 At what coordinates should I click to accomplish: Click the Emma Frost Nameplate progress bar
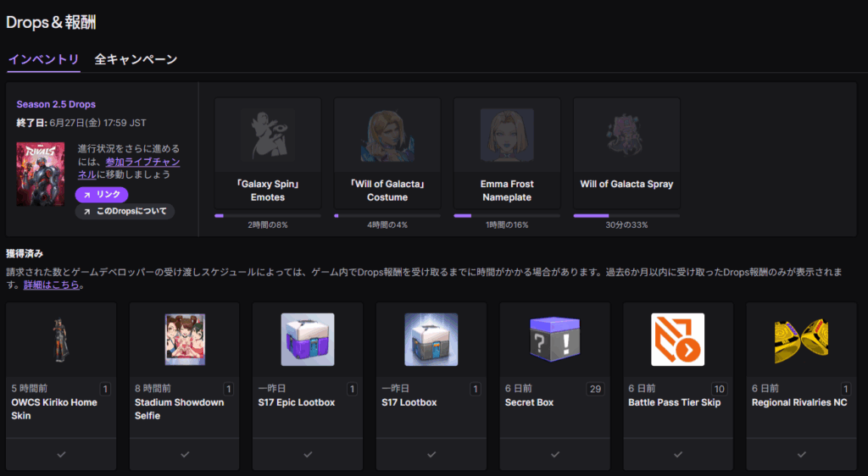click(x=507, y=216)
